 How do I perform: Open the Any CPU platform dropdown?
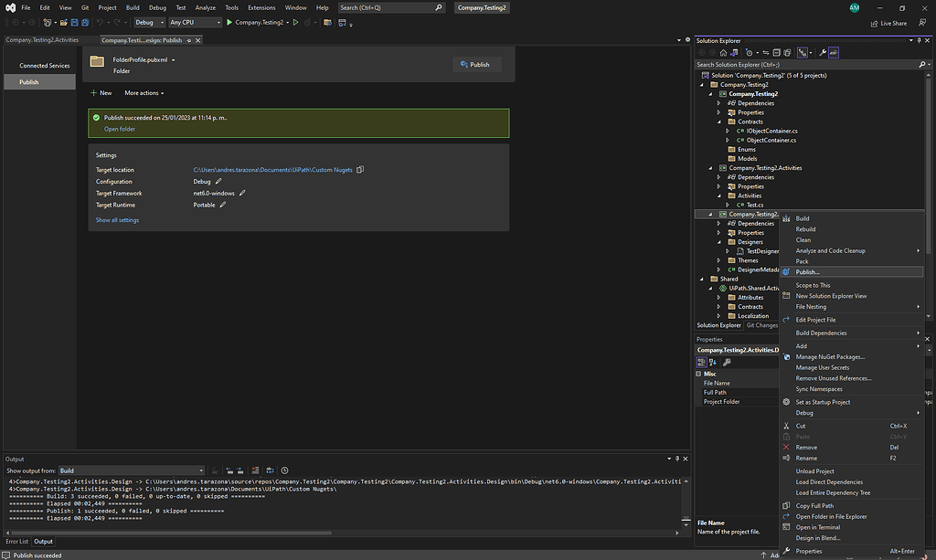[195, 22]
